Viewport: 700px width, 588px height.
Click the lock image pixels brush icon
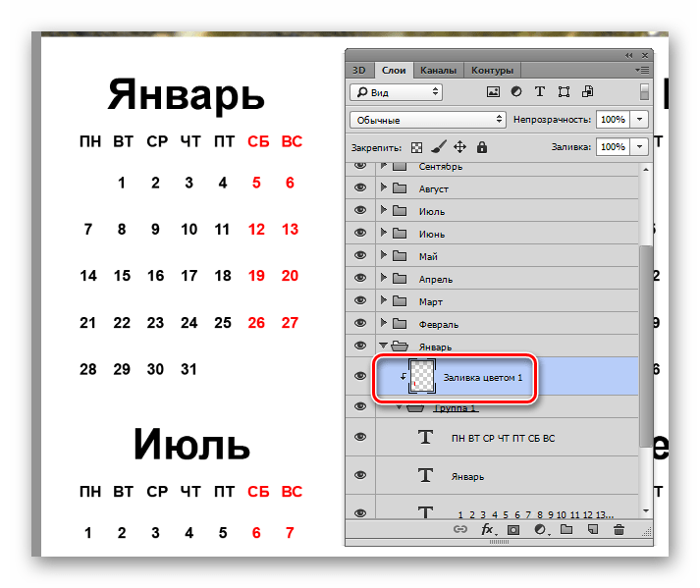click(438, 147)
